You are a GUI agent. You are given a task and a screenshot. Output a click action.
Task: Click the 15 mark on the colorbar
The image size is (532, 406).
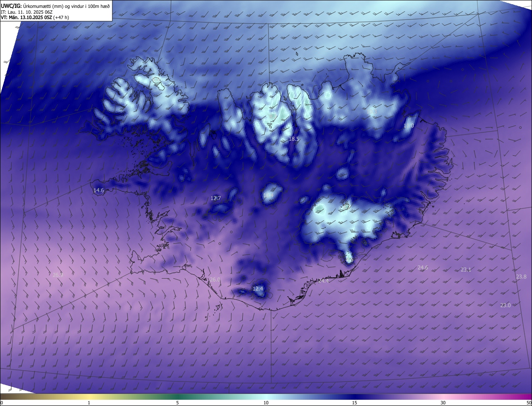pos(355,403)
